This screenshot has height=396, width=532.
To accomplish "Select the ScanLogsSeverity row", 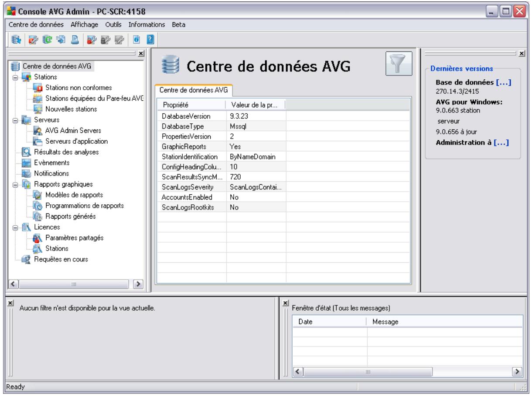I will click(283, 187).
